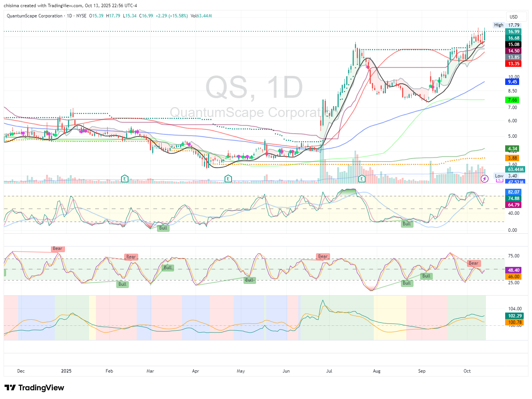The height and width of the screenshot is (399, 532).
Task: Click the black 15.08 price label
Action: (x=513, y=45)
